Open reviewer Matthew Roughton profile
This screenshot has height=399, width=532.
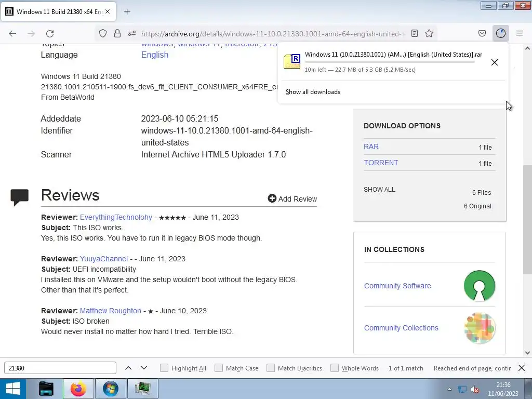tap(111, 311)
